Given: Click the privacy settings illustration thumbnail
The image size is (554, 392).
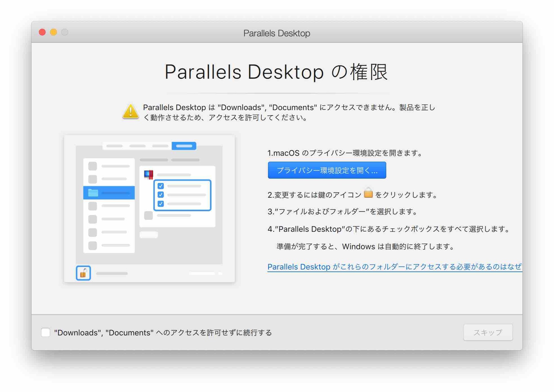Looking at the screenshot, I should [x=149, y=208].
